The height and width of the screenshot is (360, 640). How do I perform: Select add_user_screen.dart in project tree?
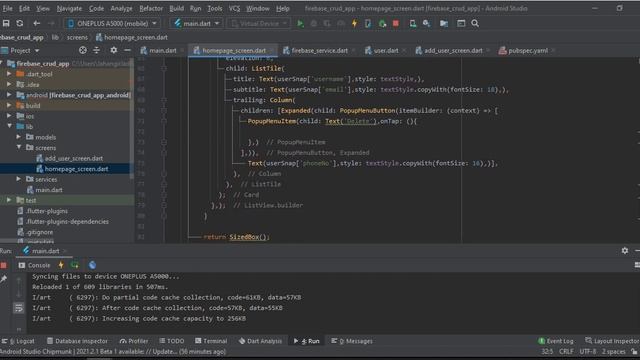point(73,158)
